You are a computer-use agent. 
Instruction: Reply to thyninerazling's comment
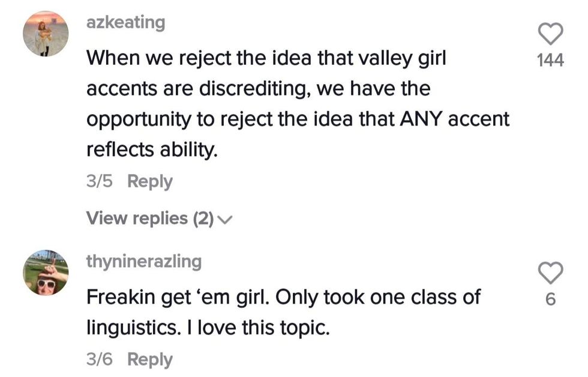[150, 360]
